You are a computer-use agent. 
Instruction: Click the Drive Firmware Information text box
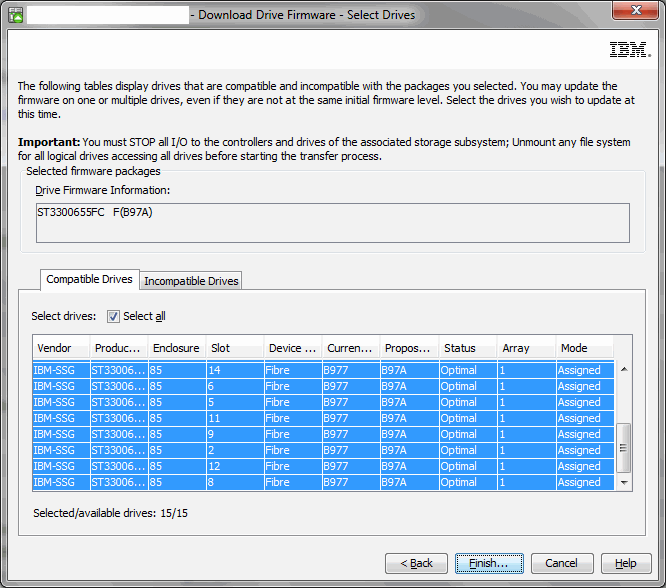(x=332, y=222)
